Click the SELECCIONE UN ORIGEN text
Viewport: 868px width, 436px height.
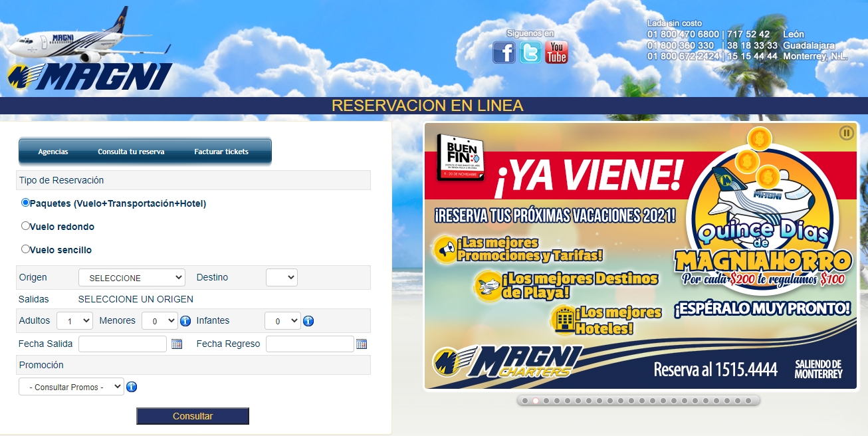coord(136,299)
